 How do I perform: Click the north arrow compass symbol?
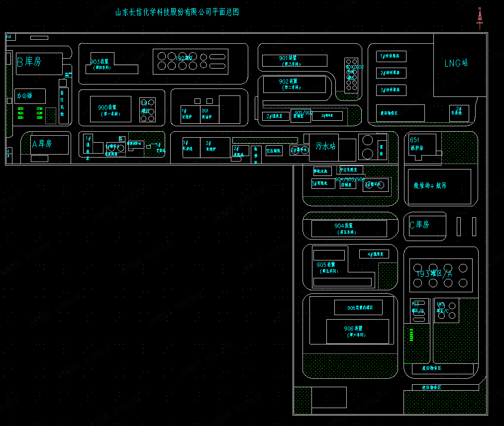coord(480,18)
